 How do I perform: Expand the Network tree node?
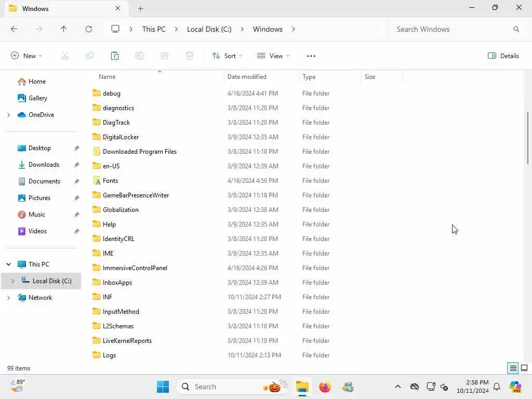tap(9, 298)
